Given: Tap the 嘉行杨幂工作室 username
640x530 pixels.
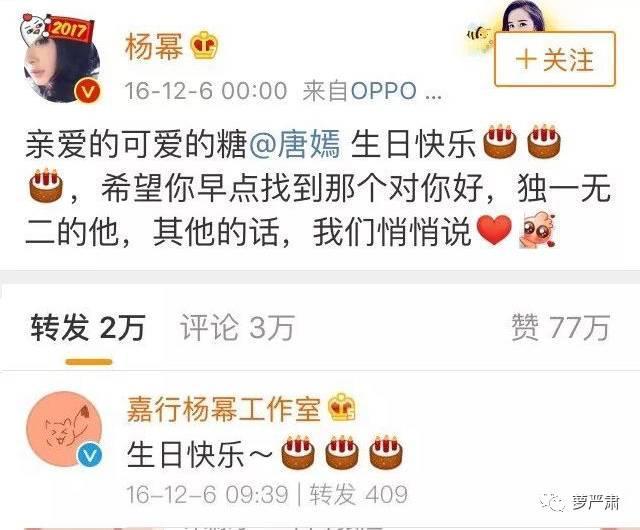Looking at the screenshot, I should point(224,409).
